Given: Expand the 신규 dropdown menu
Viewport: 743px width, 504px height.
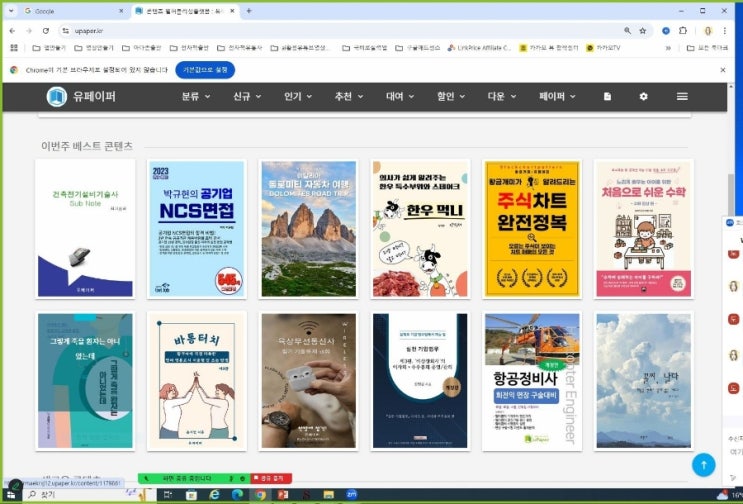Looking at the screenshot, I should (x=247, y=97).
